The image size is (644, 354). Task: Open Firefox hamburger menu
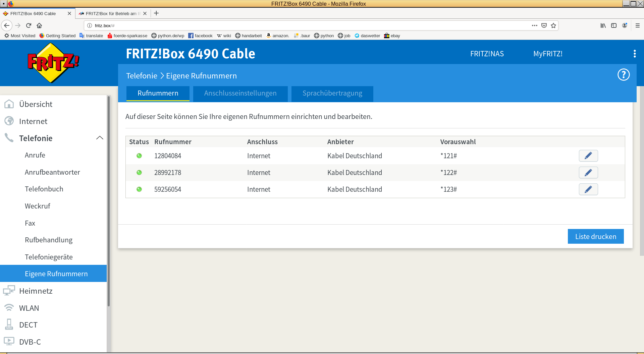[x=638, y=25]
